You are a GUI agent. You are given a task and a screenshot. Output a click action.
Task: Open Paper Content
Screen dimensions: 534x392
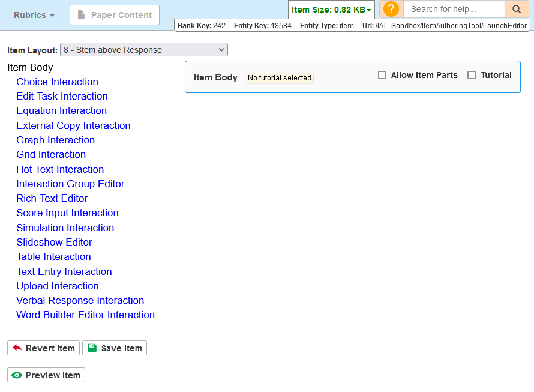coord(115,15)
